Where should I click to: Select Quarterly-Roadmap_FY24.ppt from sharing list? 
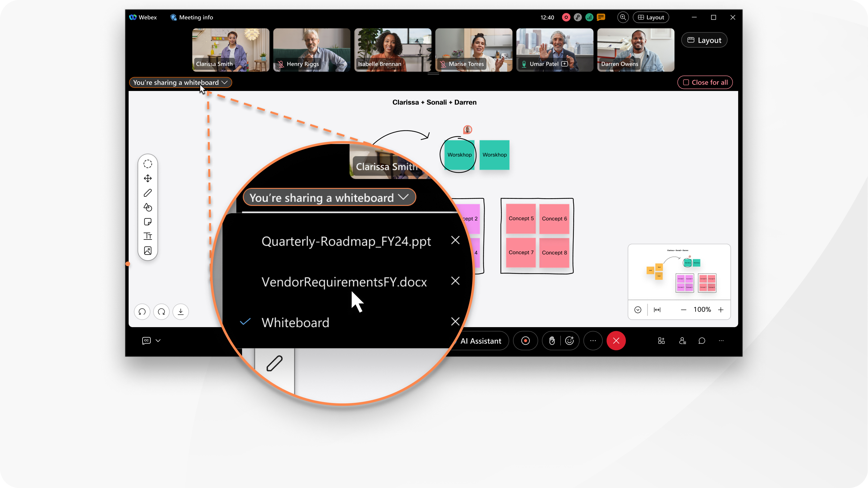click(x=346, y=241)
